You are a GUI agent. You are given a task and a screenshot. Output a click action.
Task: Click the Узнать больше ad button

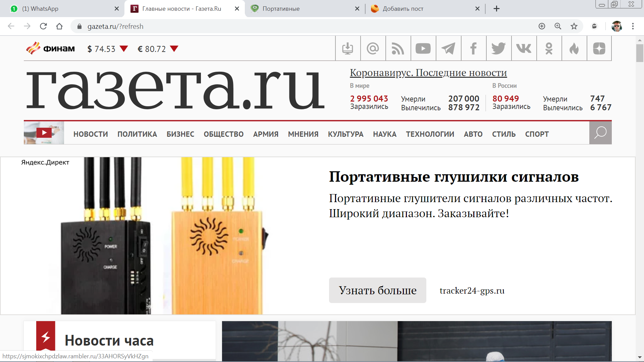(378, 290)
